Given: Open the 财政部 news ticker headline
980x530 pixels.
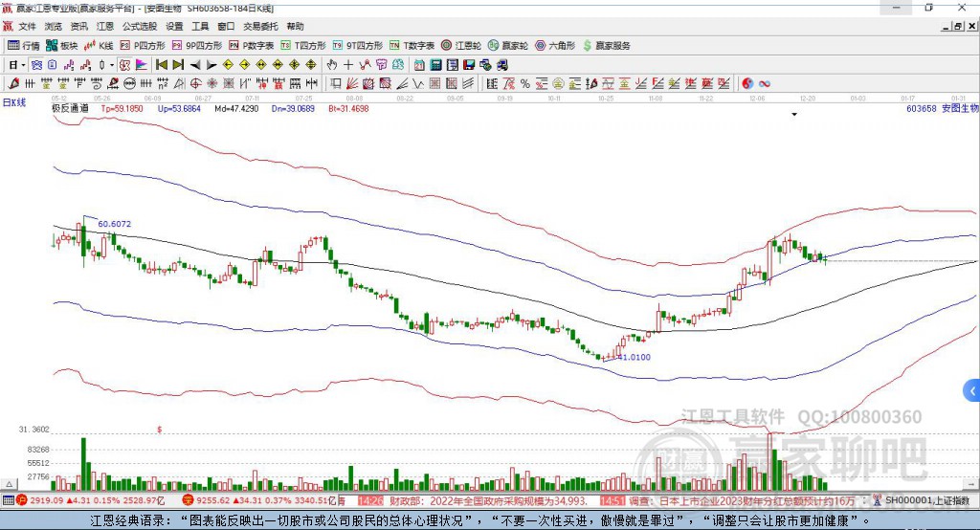Looking at the screenshot, I should tap(489, 500).
